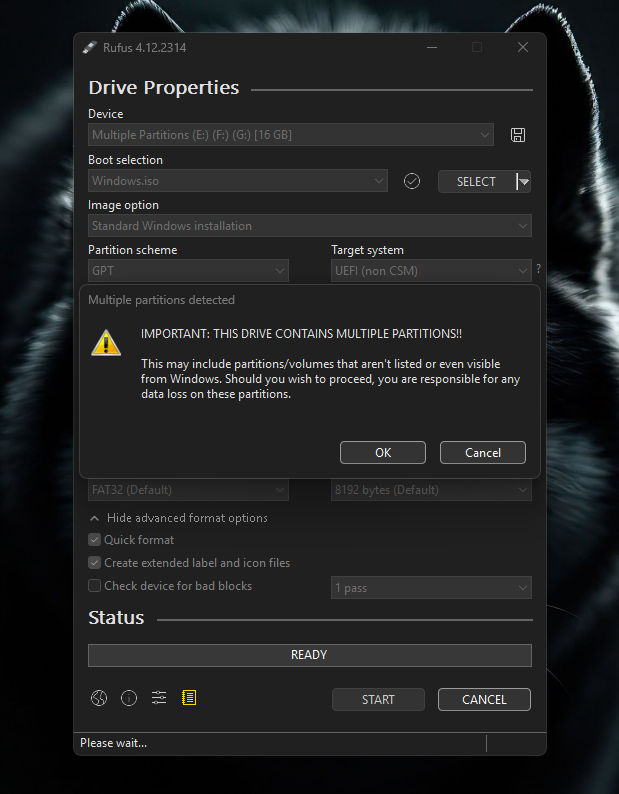
Task: Open the 8192 bytes cluster size dropdown
Action: click(431, 490)
